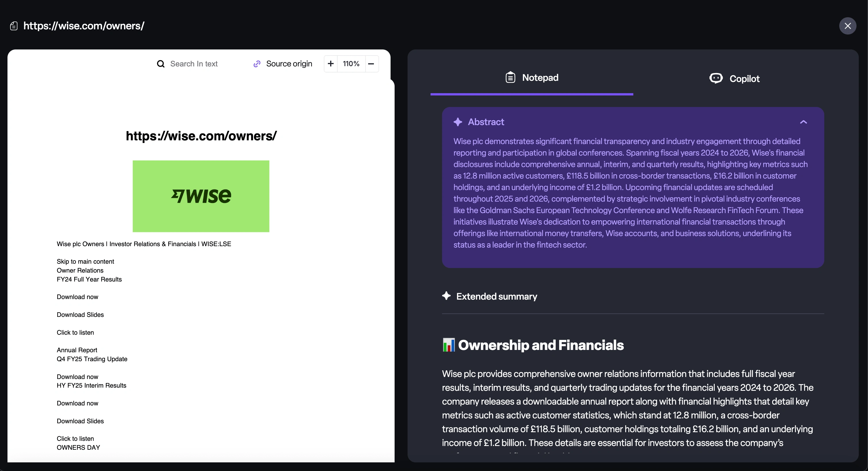This screenshot has height=471, width=868.
Task: Click the Notepad clipboard icon
Action: pyautogui.click(x=510, y=77)
